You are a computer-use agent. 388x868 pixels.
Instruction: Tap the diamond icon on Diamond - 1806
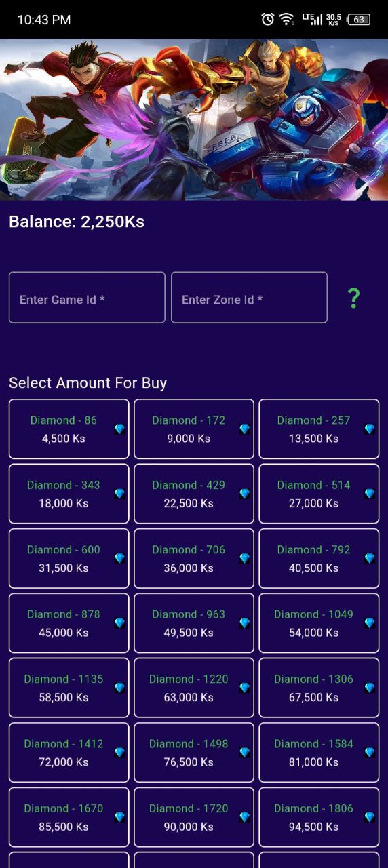(x=370, y=817)
